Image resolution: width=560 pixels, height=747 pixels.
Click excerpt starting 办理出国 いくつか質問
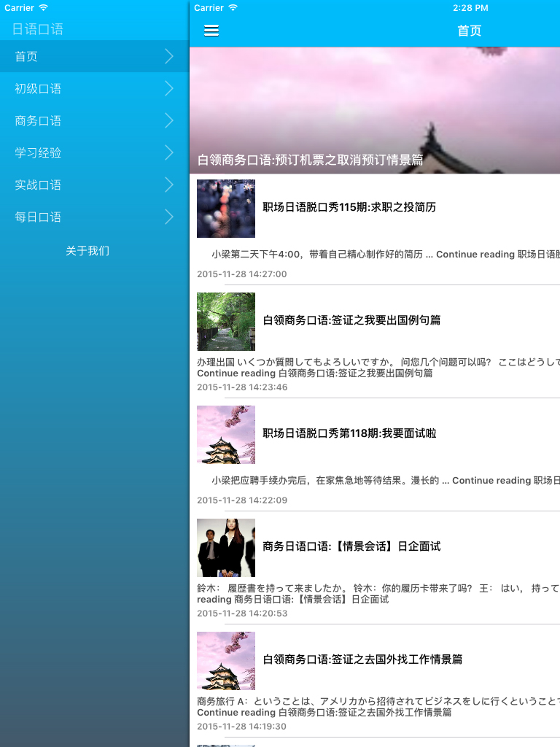point(378,368)
